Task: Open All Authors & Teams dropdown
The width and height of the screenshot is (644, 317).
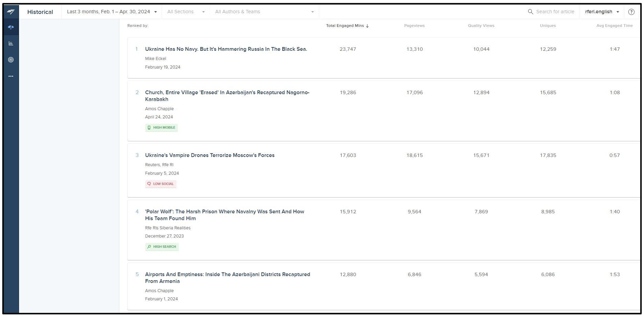Action: [264, 12]
